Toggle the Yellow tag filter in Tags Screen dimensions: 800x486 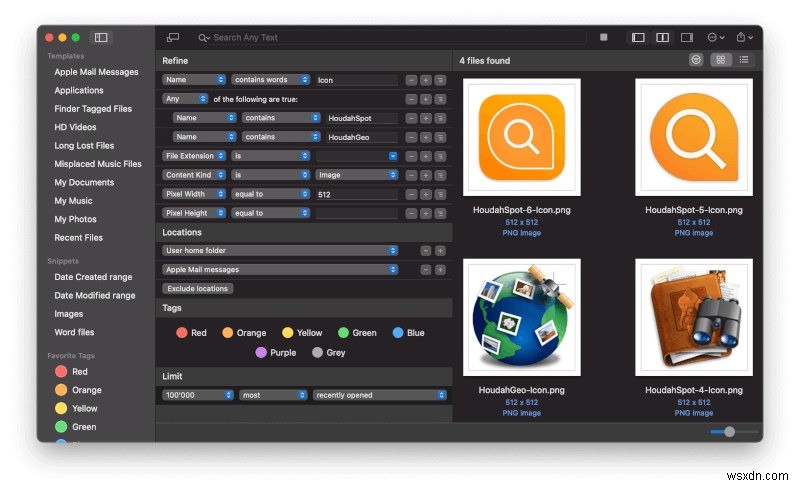(x=302, y=333)
